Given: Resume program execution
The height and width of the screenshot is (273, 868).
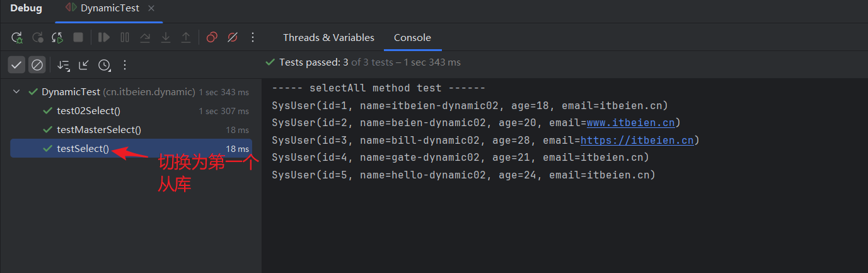Looking at the screenshot, I should (x=104, y=38).
